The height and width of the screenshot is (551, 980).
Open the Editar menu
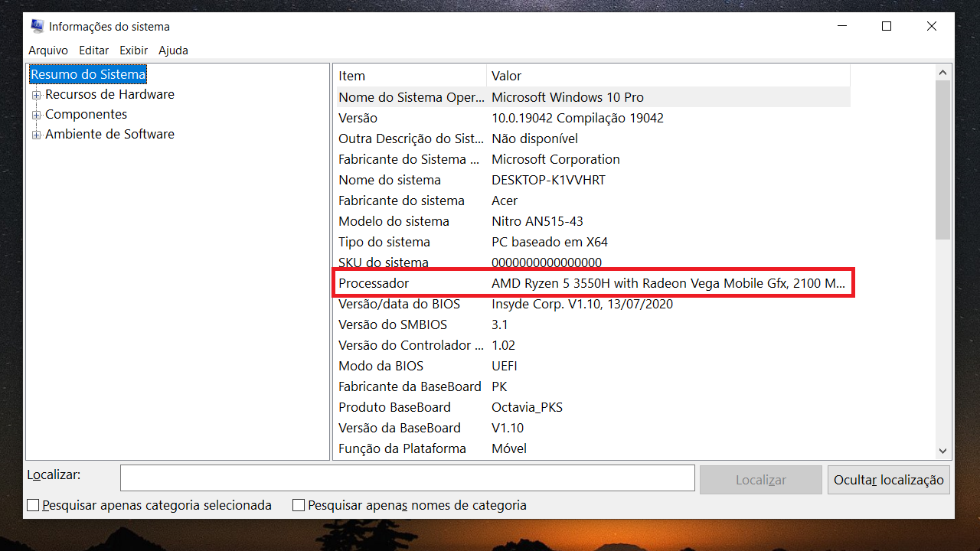tap(93, 51)
